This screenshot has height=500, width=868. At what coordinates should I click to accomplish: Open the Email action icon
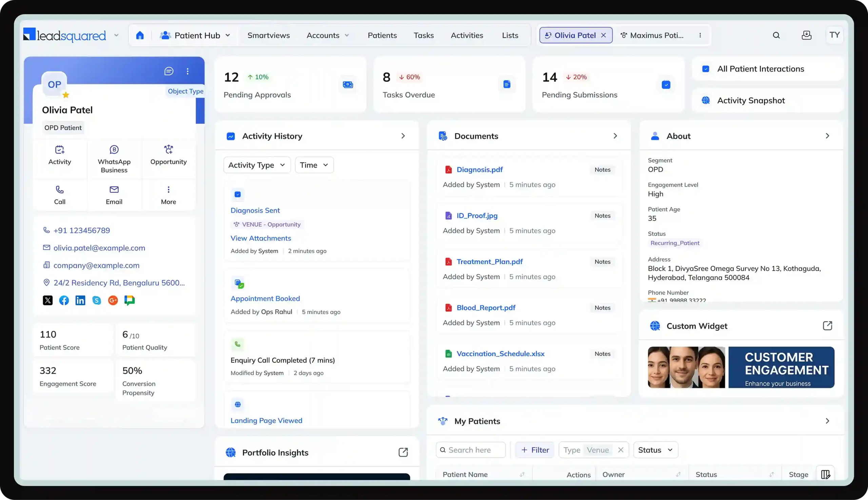114,189
